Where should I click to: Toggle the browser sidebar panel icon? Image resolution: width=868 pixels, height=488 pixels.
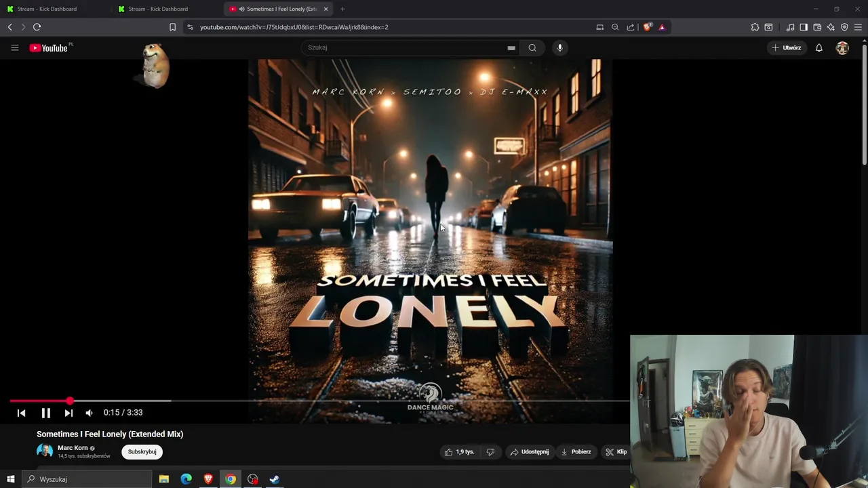804,27
